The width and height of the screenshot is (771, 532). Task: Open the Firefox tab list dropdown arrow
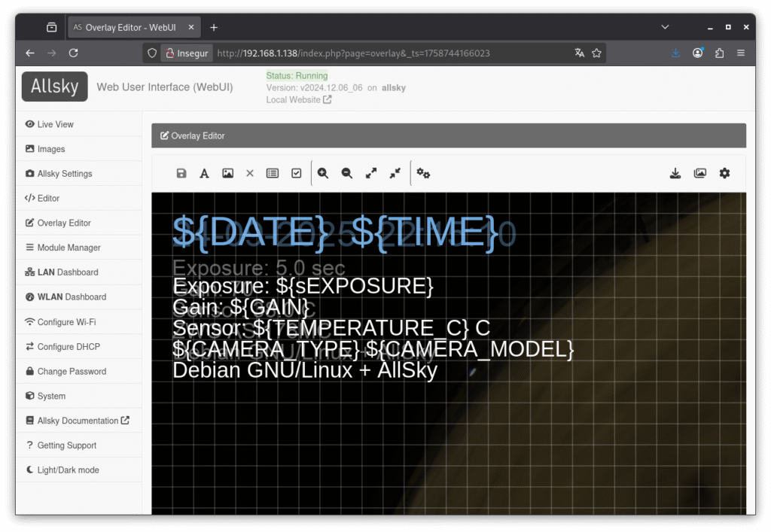(x=665, y=27)
